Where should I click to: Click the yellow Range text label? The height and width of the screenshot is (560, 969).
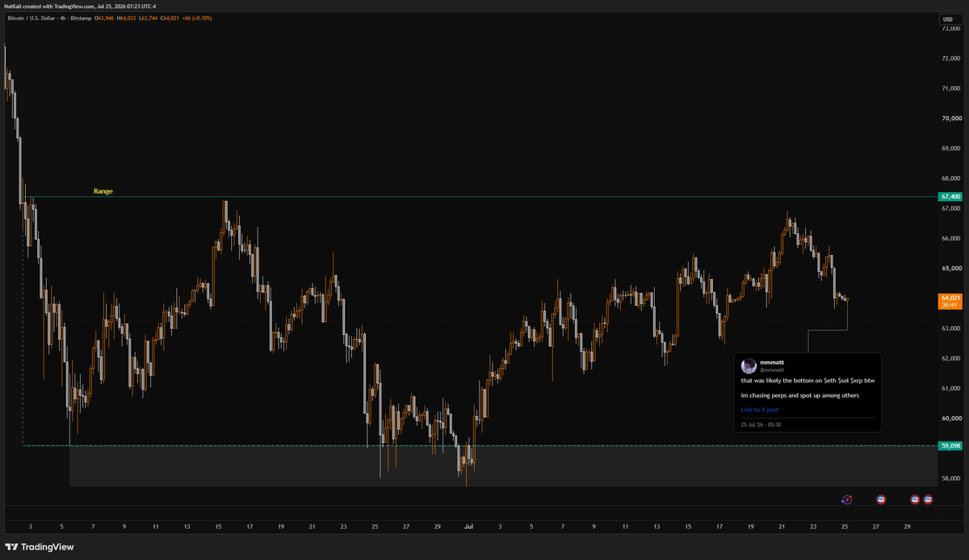tap(103, 191)
